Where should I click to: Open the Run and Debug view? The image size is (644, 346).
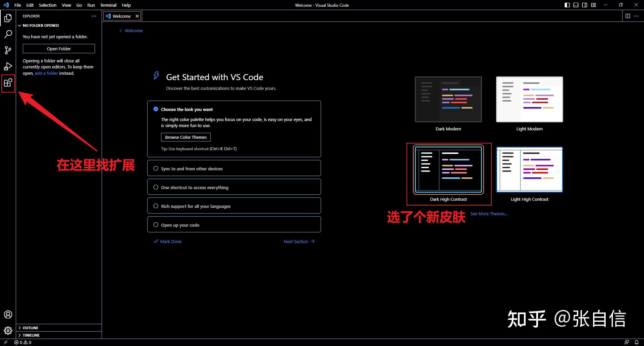[x=8, y=66]
